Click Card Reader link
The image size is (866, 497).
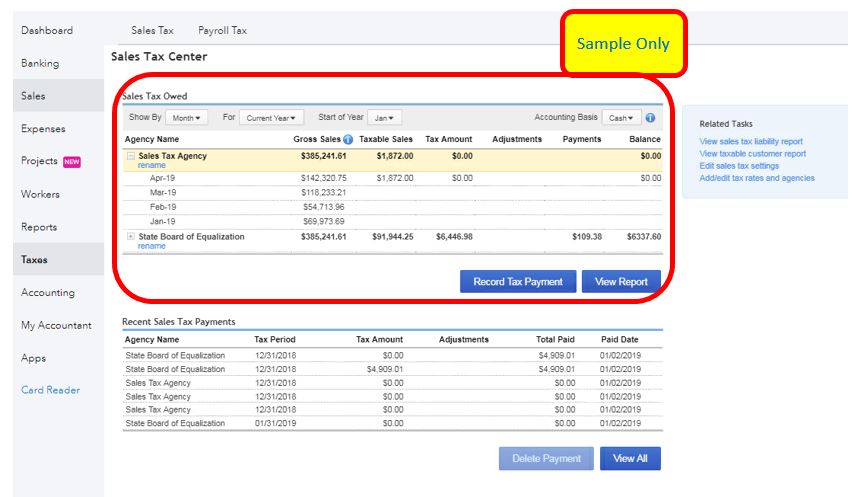coord(50,389)
